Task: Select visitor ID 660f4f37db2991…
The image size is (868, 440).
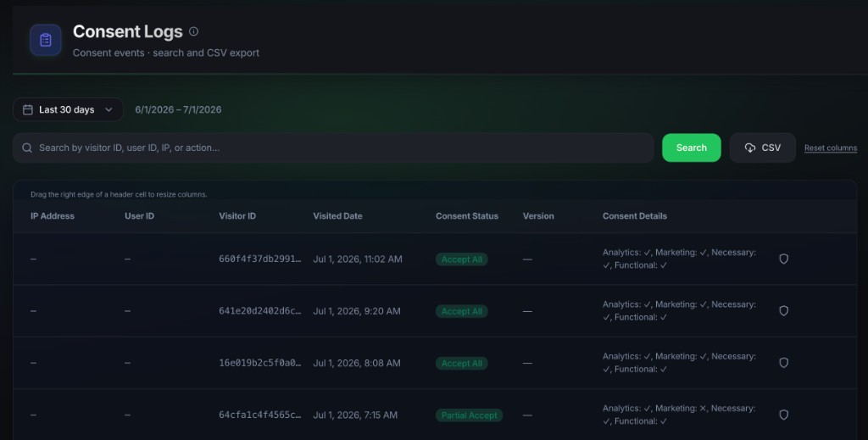Action: click(260, 259)
